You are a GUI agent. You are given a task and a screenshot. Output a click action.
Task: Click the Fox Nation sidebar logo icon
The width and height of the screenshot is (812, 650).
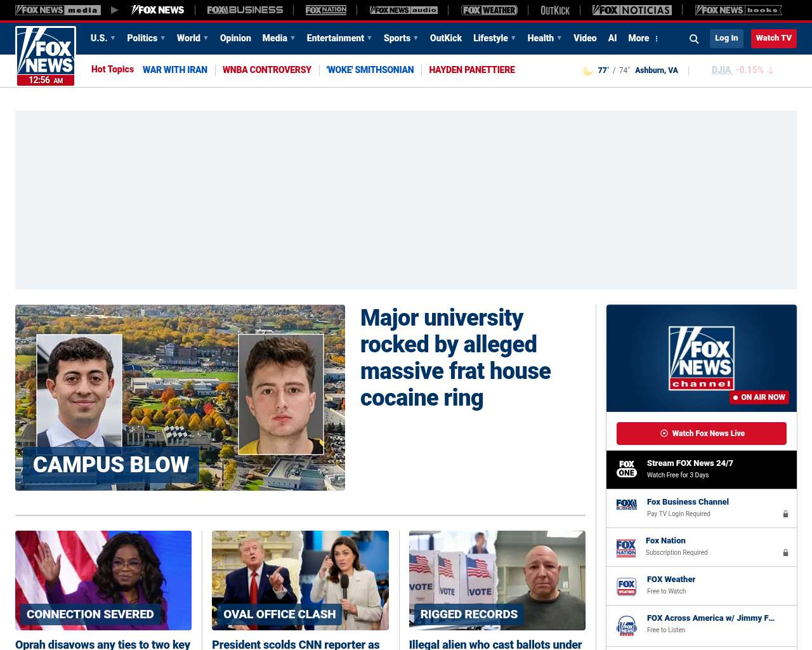click(626, 547)
